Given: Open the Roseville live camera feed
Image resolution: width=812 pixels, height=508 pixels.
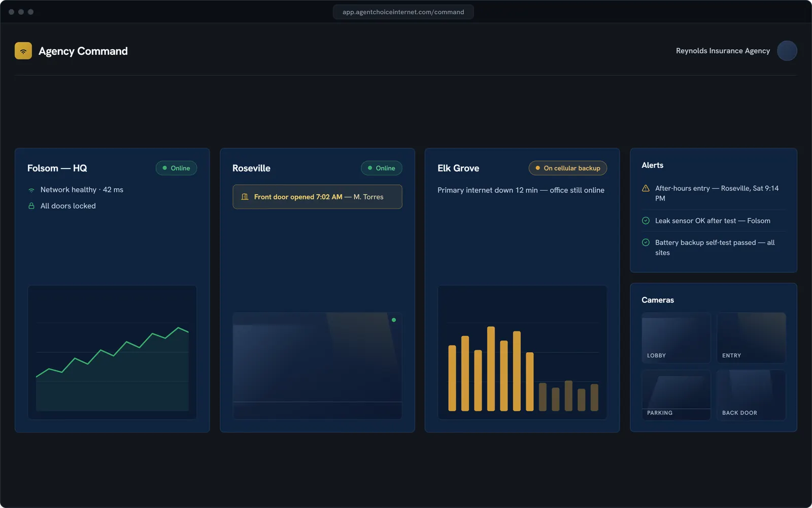Looking at the screenshot, I should [x=317, y=366].
